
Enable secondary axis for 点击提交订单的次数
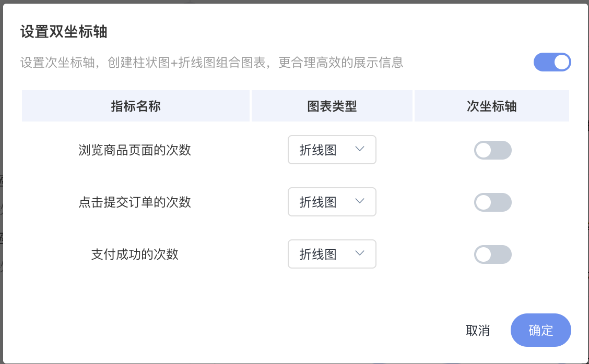pyautogui.click(x=492, y=202)
